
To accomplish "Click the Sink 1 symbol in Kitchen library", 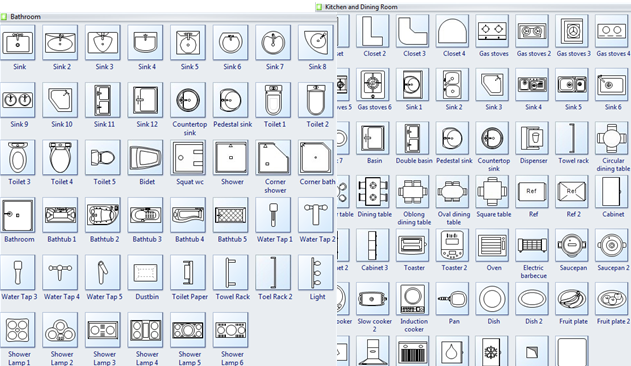I will click(x=412, y=85).
